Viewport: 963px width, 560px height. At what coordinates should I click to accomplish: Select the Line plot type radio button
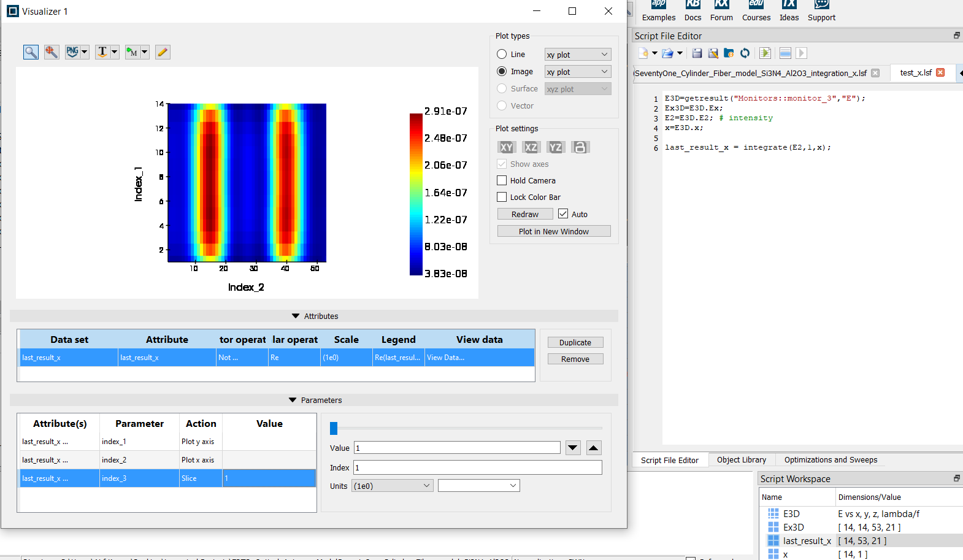[502, 55]
